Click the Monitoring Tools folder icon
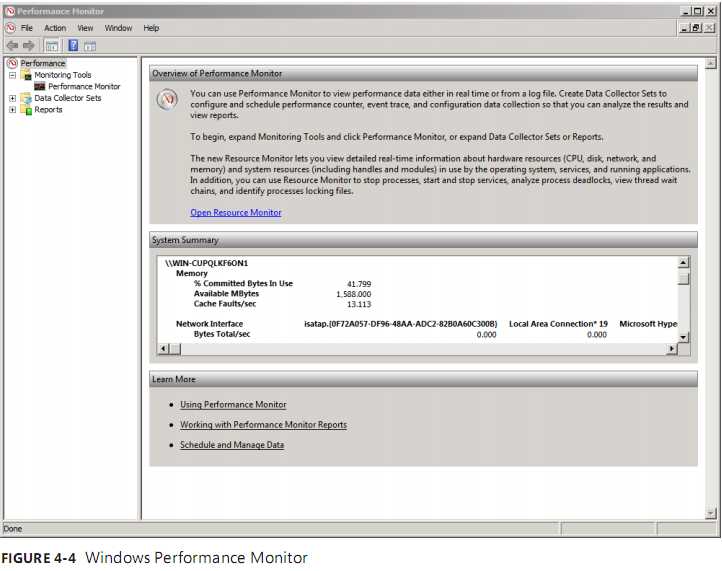Screen dimensions: 722x571 26,75
